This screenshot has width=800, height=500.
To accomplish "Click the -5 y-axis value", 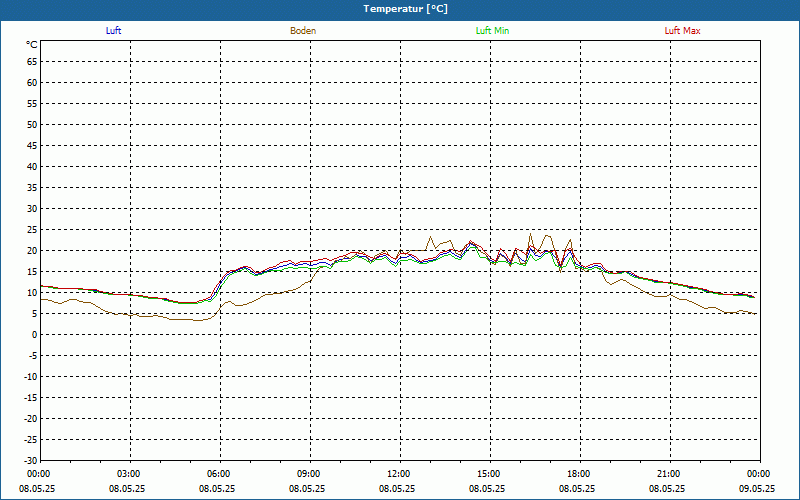I will click(x=33, y=356).
